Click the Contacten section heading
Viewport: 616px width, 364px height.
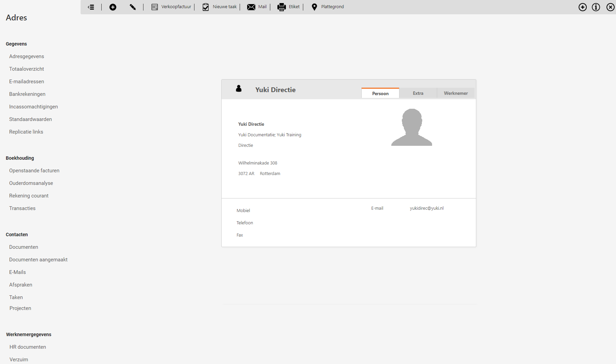[17, 235]
